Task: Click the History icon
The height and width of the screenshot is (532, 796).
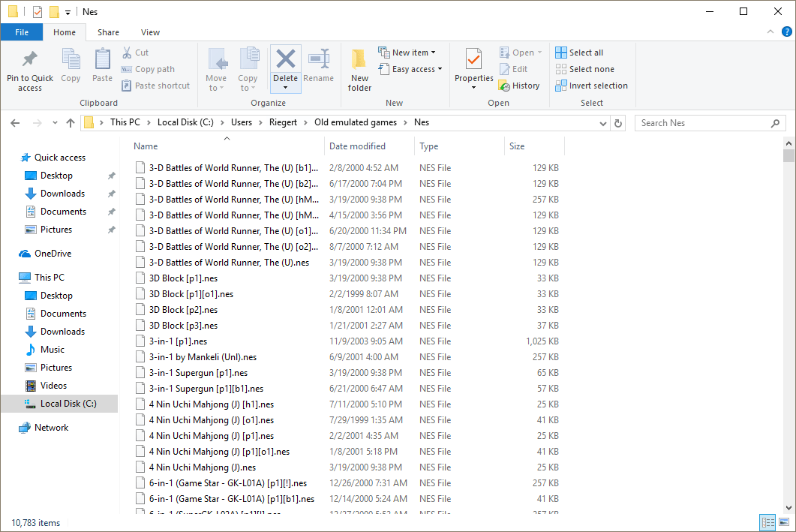Action: 504,86
